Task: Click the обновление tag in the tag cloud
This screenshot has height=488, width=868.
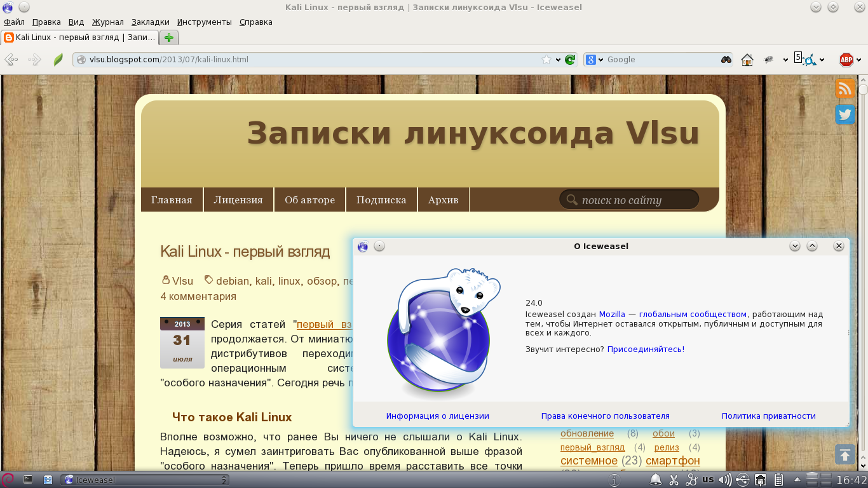Action: click(x=587, y=433)
